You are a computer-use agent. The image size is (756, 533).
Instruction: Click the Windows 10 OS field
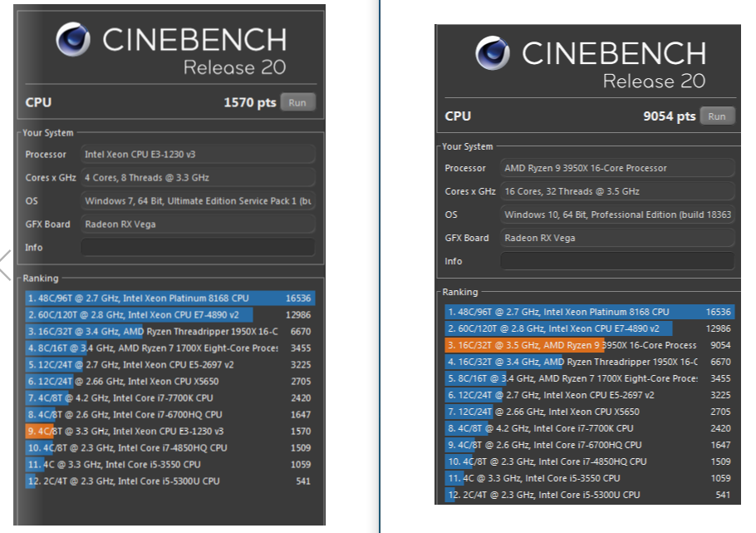(617, 215)
